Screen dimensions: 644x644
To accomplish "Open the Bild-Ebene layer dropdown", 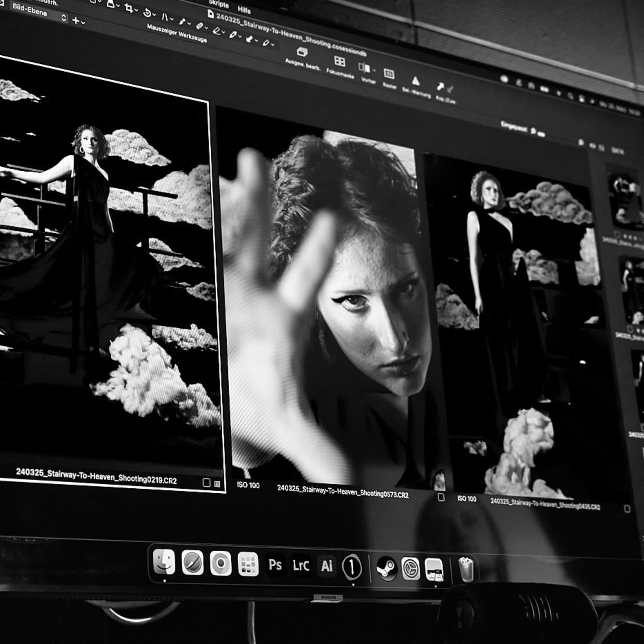I will click(39, 13).
